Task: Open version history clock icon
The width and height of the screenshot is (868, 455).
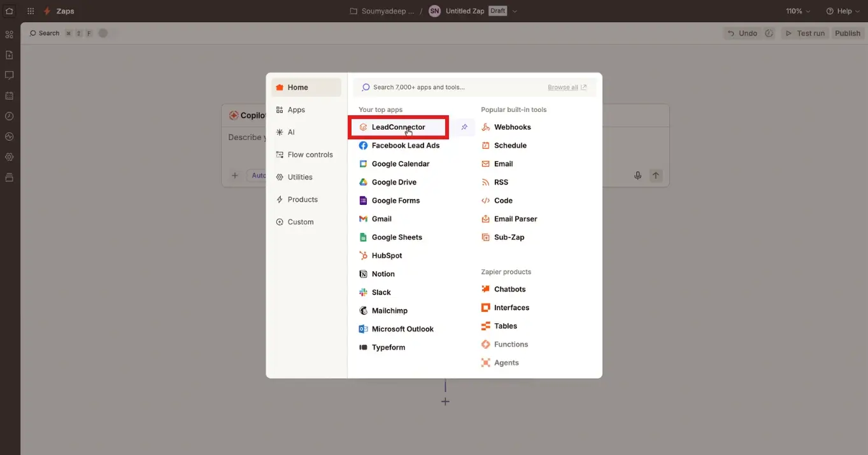Action: 769,33
